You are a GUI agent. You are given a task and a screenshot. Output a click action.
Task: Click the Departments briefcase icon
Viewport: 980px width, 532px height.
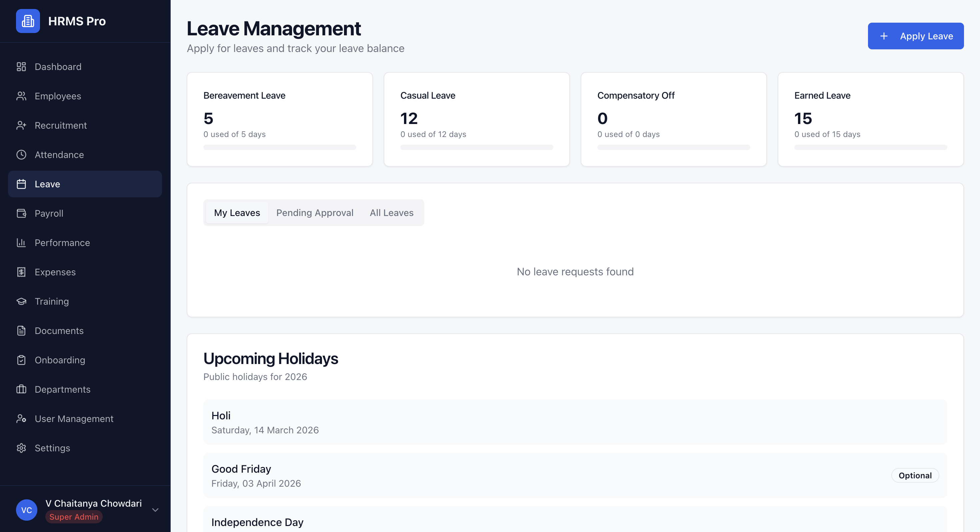[21, 389]
